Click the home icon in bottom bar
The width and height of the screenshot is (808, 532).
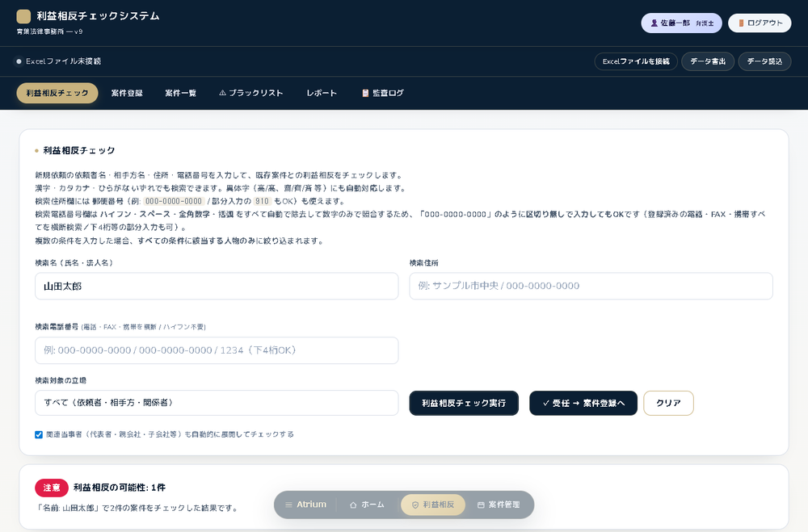coord(353,505)
